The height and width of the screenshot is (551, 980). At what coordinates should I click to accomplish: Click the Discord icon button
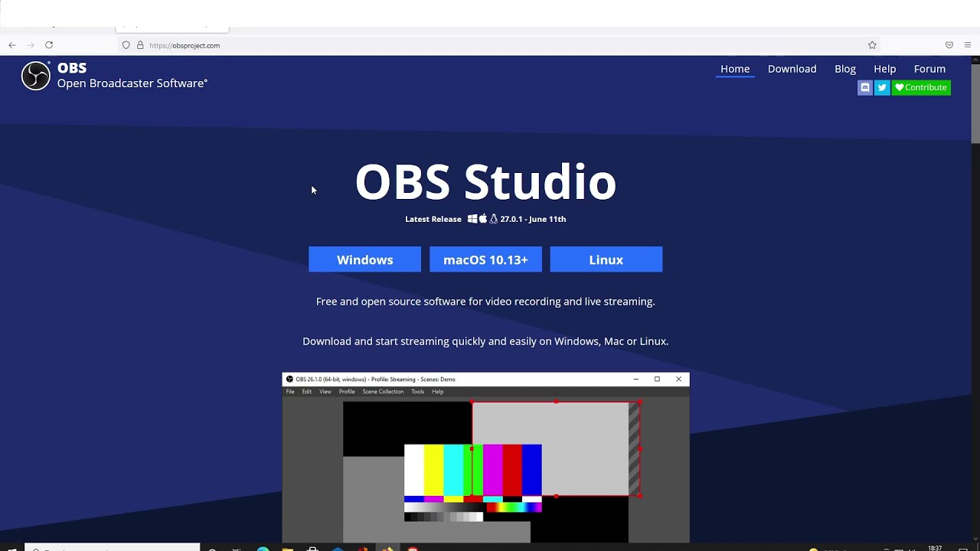865,87
